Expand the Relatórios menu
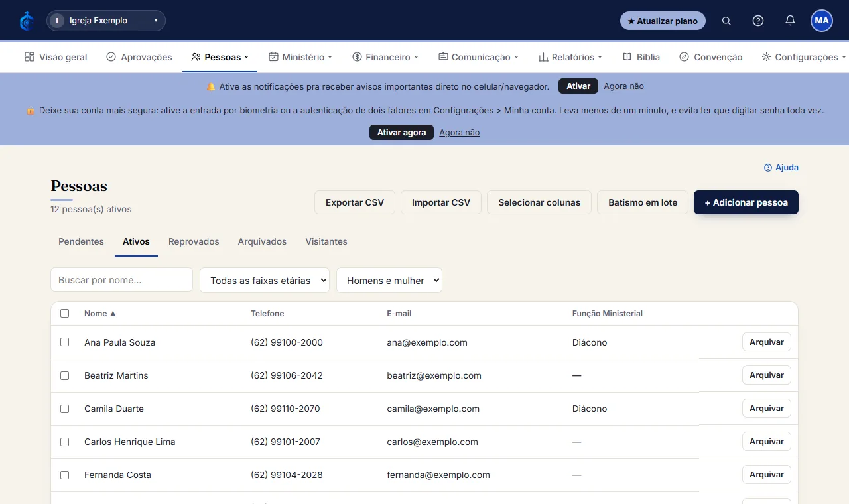849x504 pixels. (570, 57)
